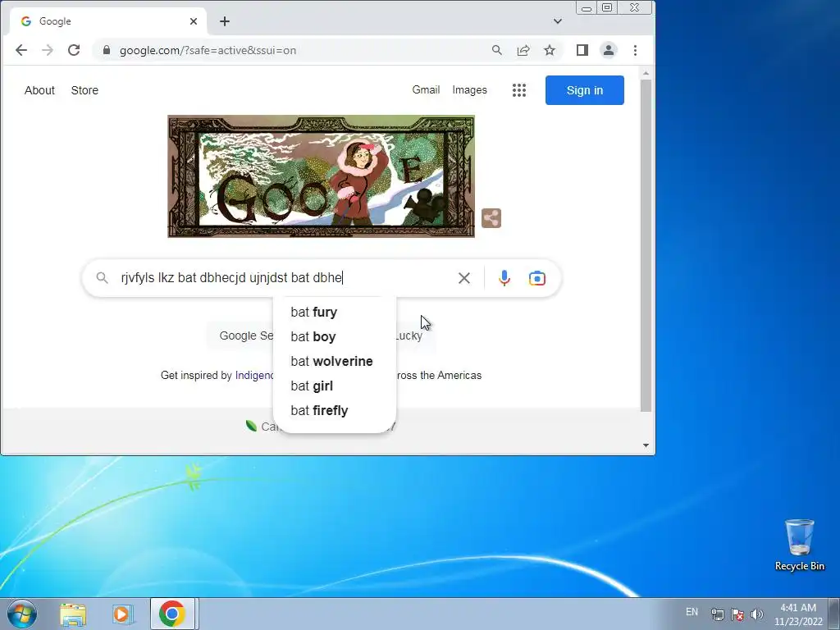Click the padlock site info icon

[107, 50]
